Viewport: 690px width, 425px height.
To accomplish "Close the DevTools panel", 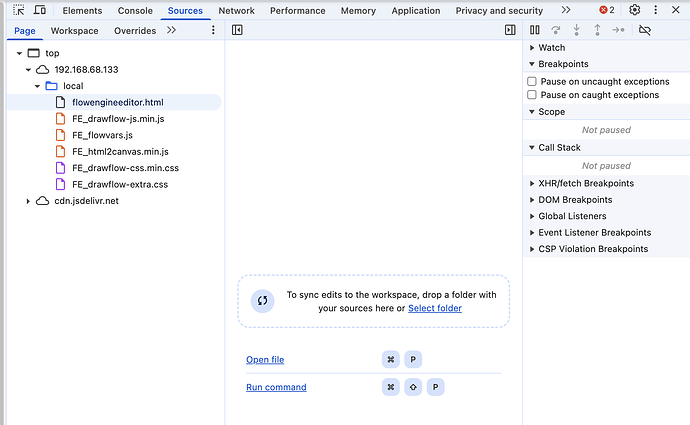I will click(x=676, y=10).
